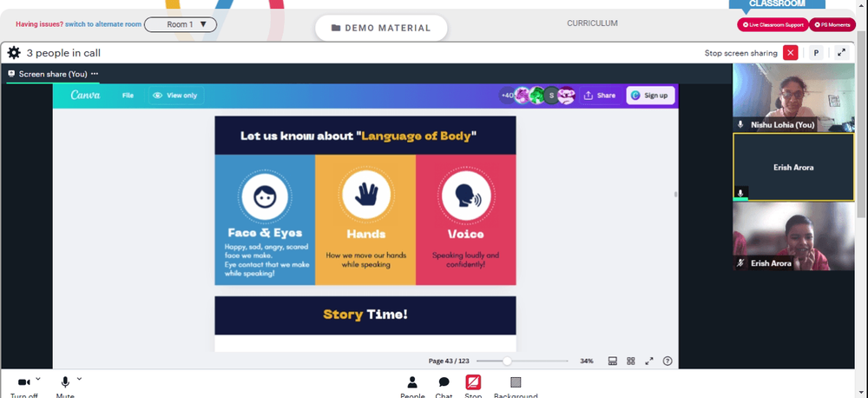Click Live Classroom Support button
868x398 pixels.
[x=773, y=25]
